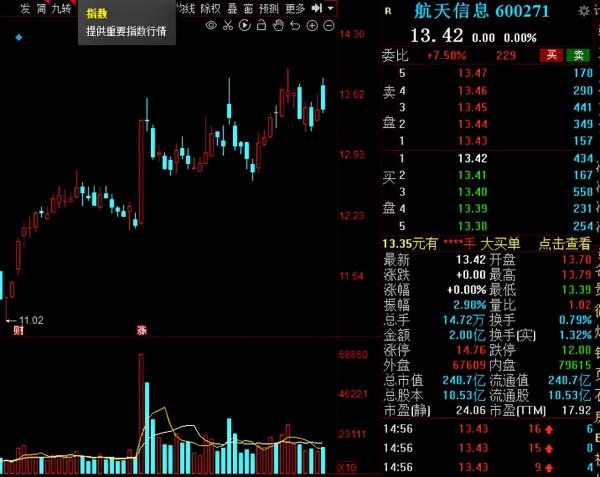Select the 除权 toolbar item
600x477 pixels.
click(x=210, y=8)
